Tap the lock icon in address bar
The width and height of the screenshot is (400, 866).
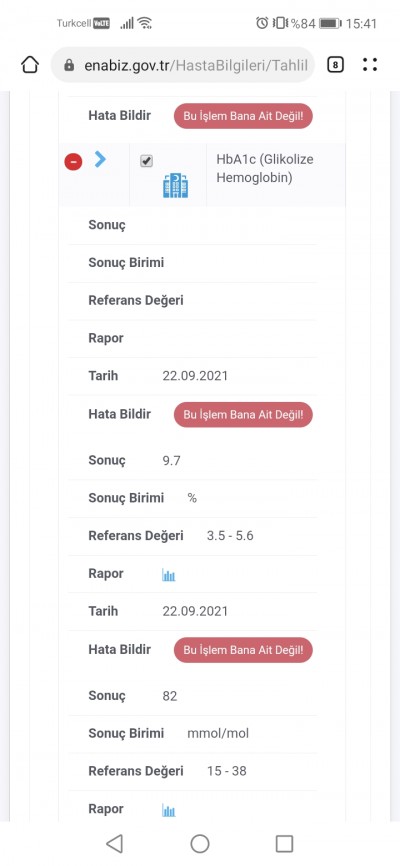coord(69,66)
